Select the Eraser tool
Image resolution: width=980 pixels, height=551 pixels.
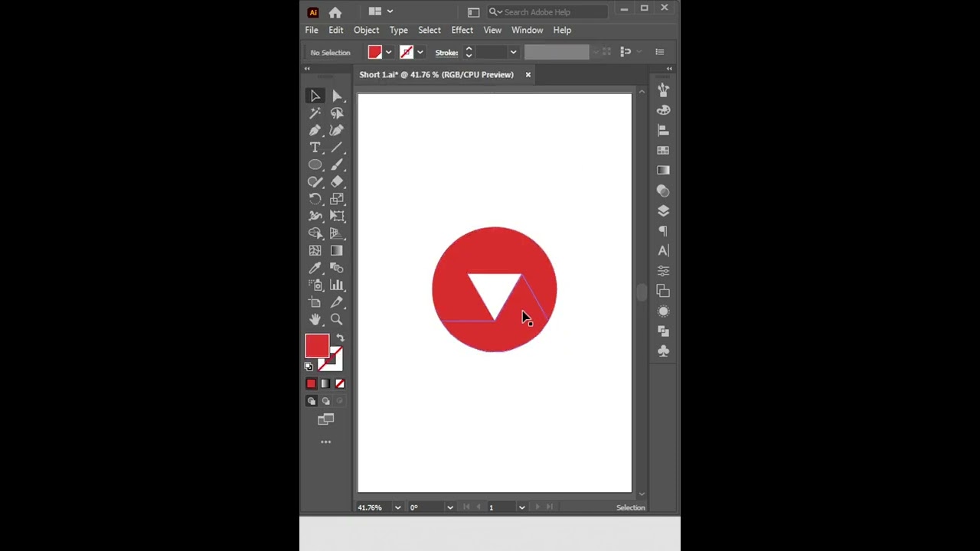click(337, 181)
